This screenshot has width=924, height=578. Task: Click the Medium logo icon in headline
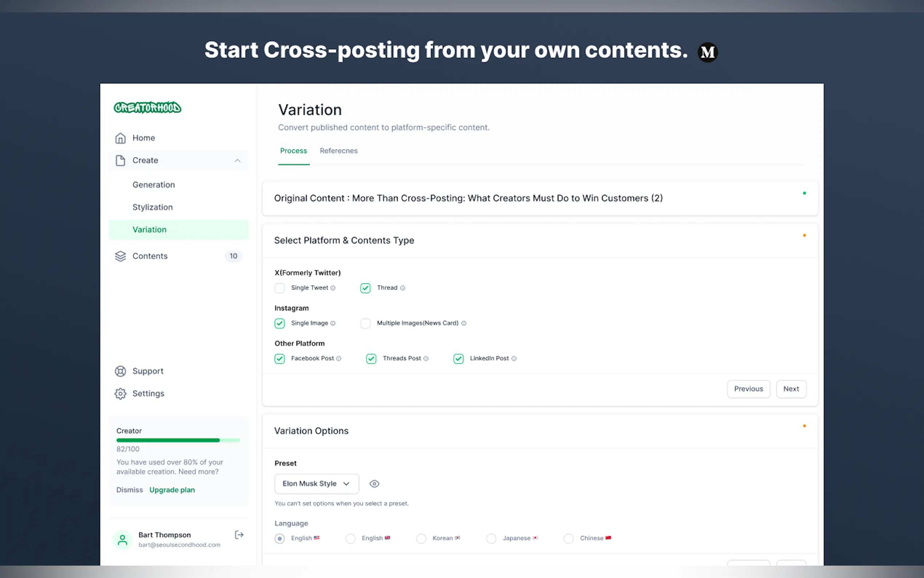pos(708,52)
